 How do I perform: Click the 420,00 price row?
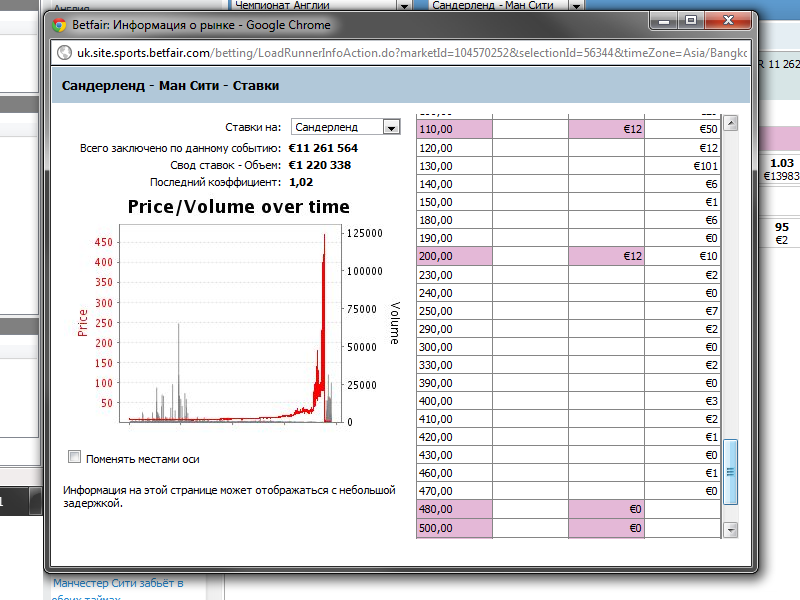(568, 437)
